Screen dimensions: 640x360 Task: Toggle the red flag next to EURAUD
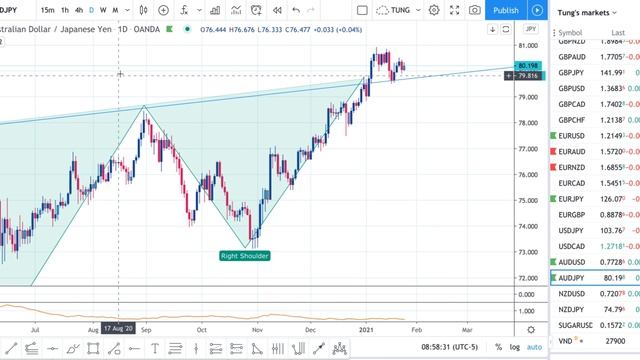click(x=553, y=151)
